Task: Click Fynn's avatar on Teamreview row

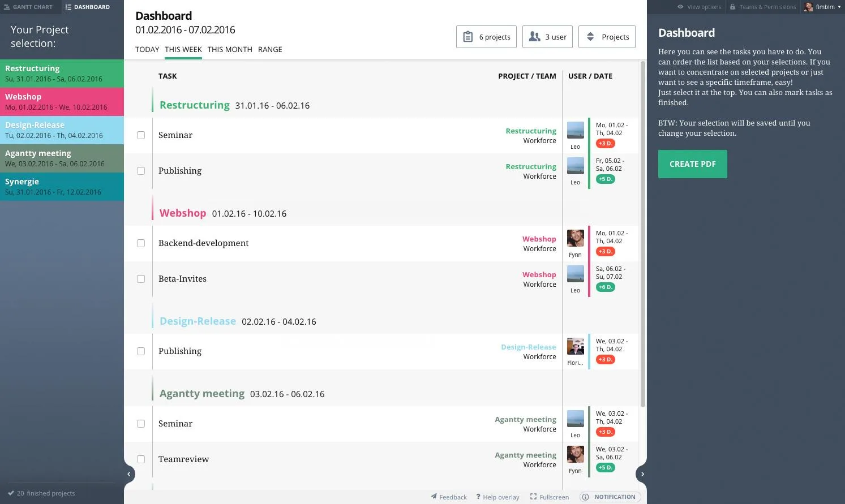Action: pyautogui.click(x=576, y=454)
